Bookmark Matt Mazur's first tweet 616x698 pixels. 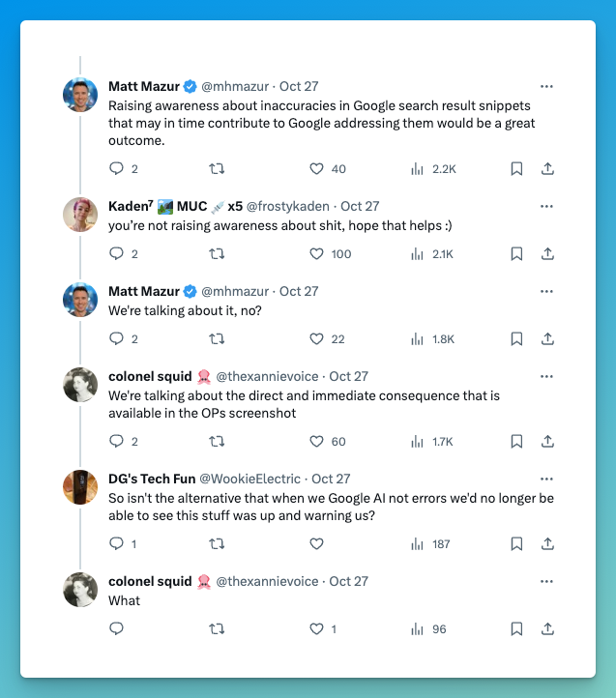[516, 169]
